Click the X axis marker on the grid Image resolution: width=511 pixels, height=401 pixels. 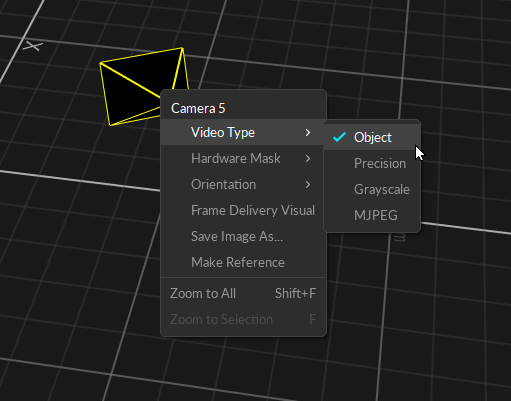click(x=33, y=46)
